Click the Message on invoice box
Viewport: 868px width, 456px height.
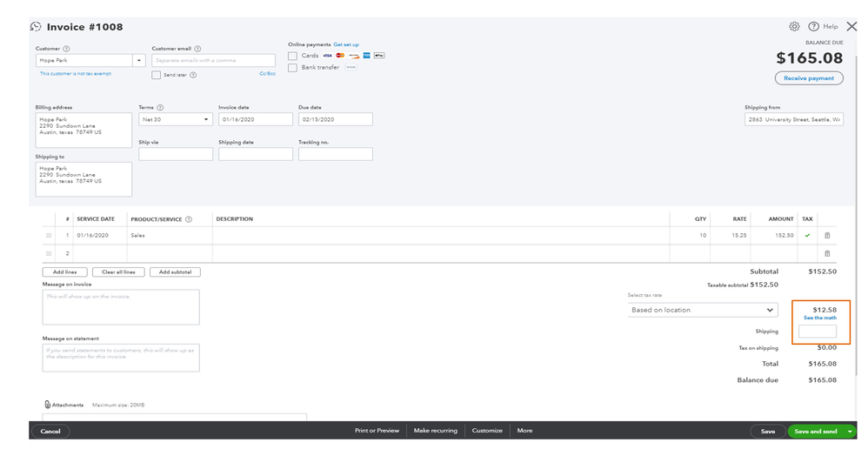pyautogui.click(x=121, y=307)
